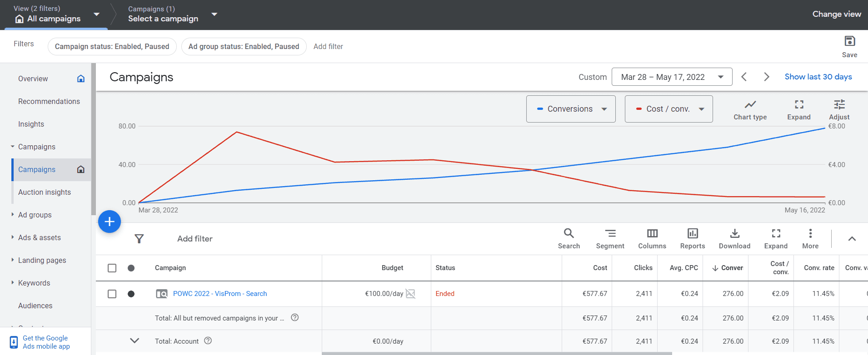Open Auction insights page
The image size is (868, 355).
(45, 192)
